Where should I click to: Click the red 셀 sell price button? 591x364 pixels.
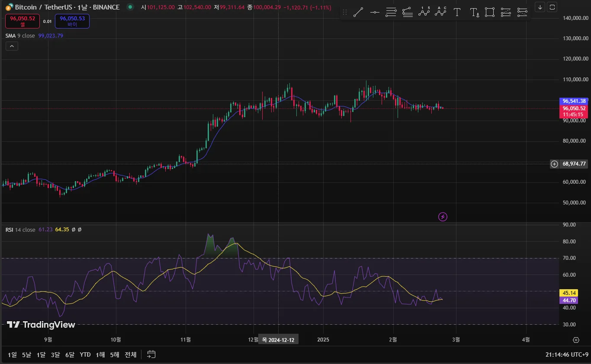click(x=22, y=21)
